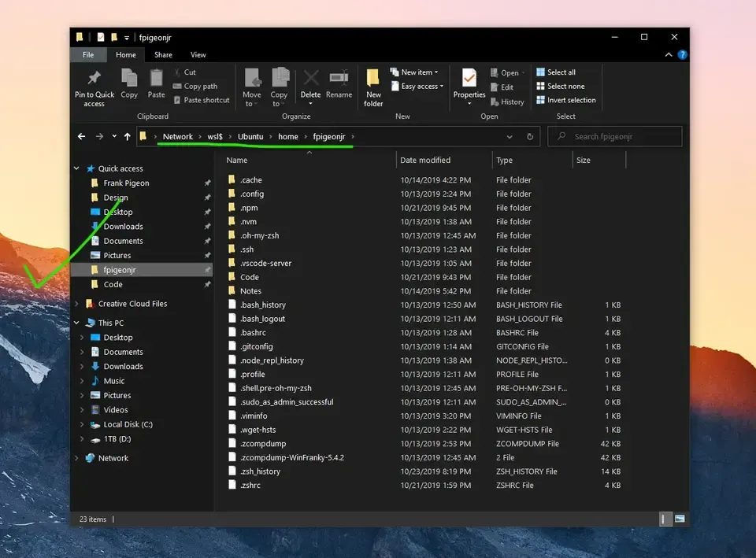Open the View ribbon tab
The width and height of the screenshot is (756, 558).
coord(198,55)
